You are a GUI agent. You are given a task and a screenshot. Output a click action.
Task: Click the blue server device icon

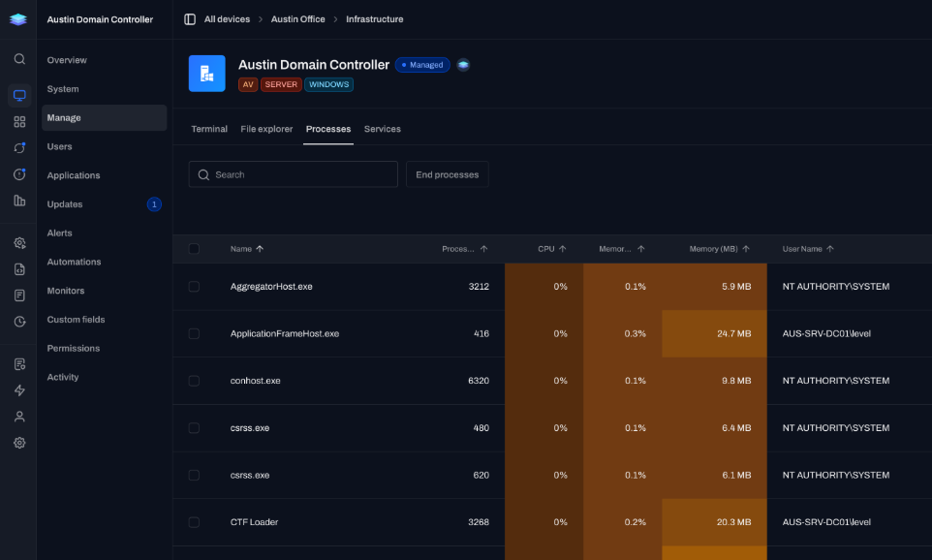(207, 74)
